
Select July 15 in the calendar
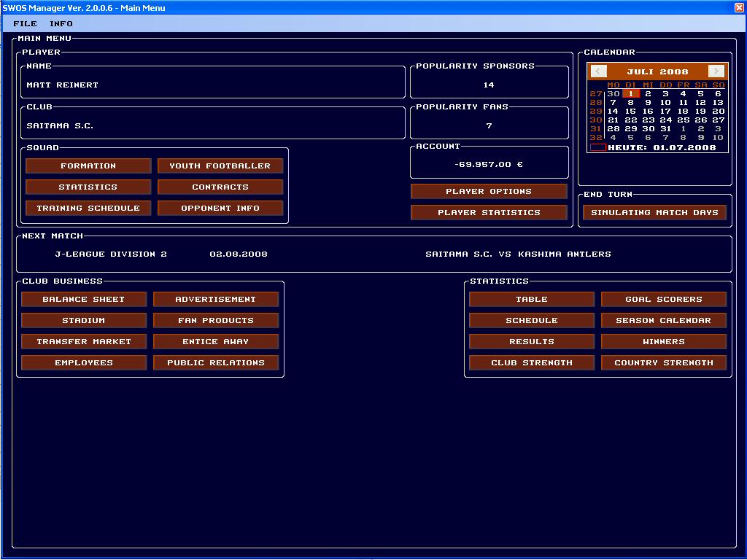[x=631, y=112]
